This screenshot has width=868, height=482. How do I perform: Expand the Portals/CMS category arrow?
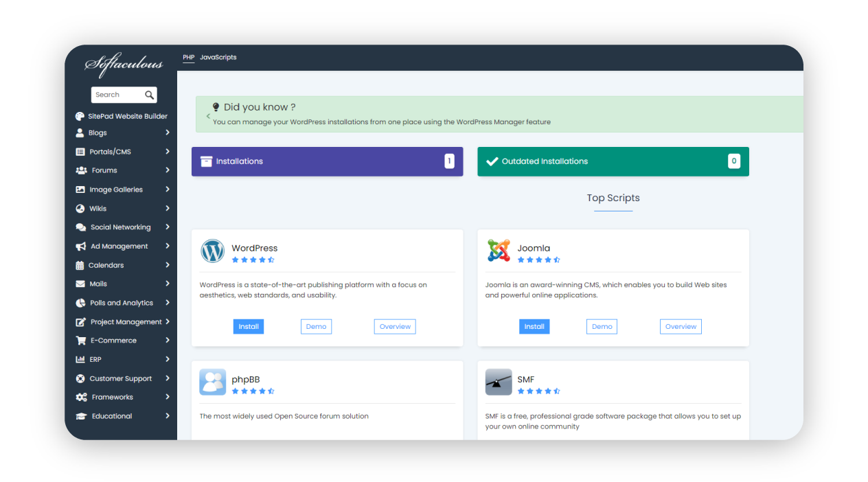pos(168,152)
